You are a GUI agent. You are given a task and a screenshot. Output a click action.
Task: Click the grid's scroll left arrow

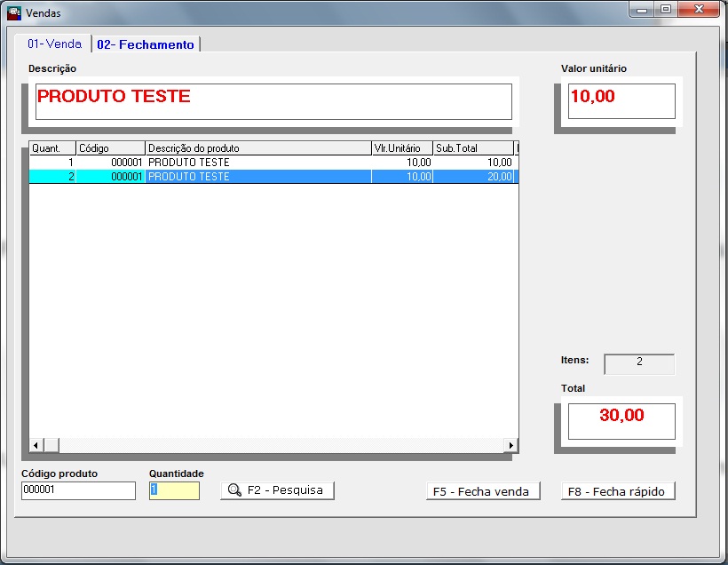[x=36, y=445]
